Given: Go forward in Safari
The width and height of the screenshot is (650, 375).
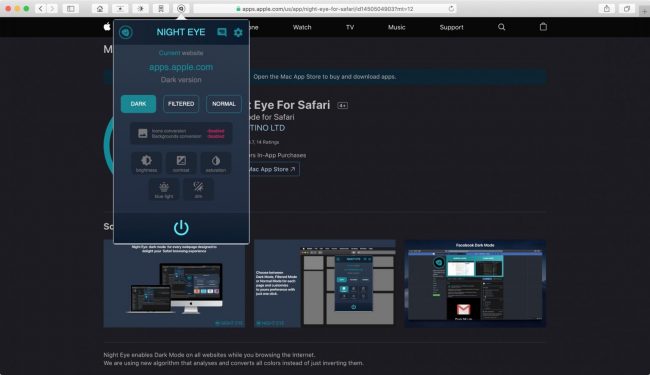Looking at the screenshot, I should (x=52, y=9).
